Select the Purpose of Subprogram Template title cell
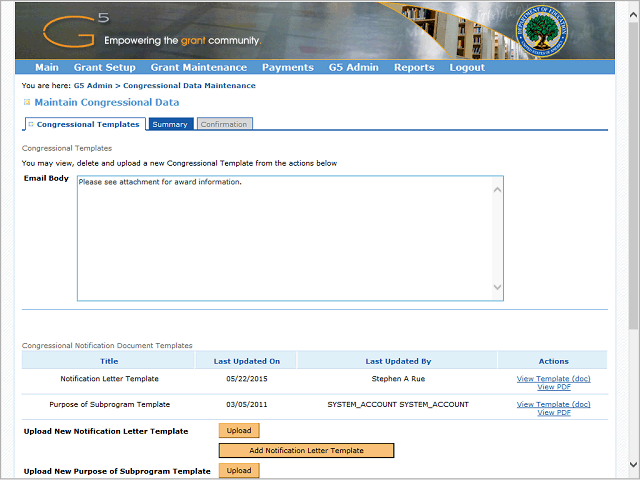The width and height of the screenshot is (640, 480). pos(109,404)
